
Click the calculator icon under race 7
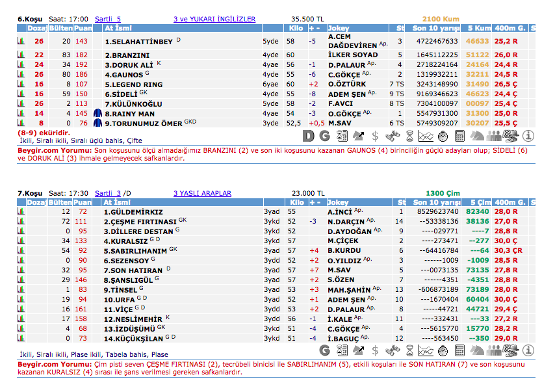(x=460, y=350)
